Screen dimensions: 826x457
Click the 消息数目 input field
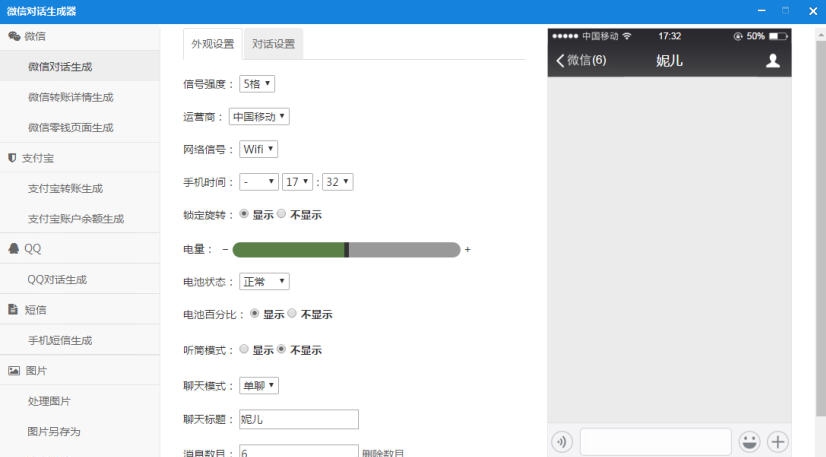point(299,451)
